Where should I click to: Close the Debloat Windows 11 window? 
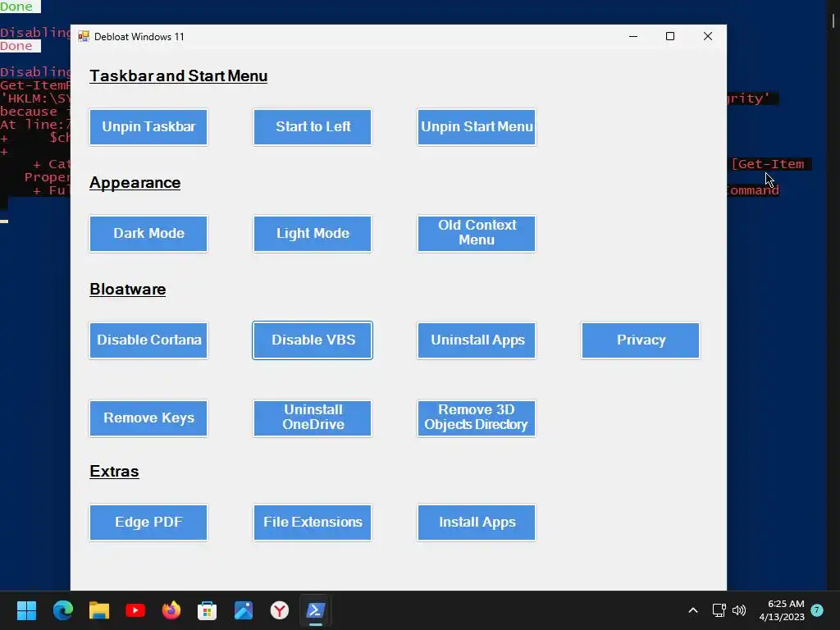point(708,36)
